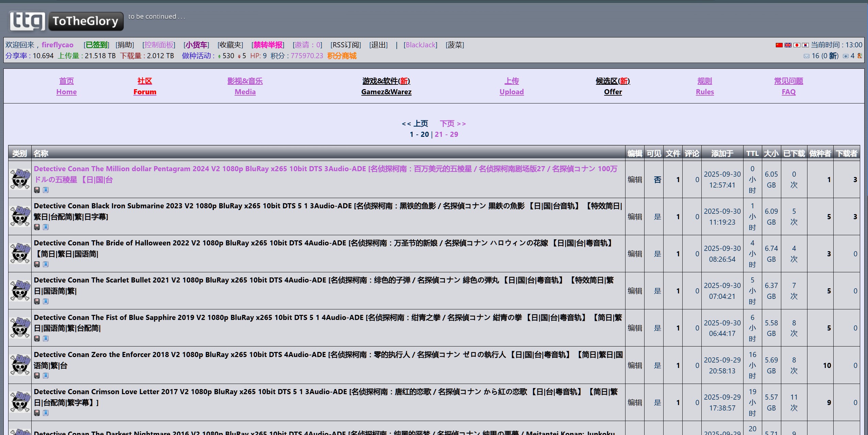
Task: Go to the 游戏&软件 Gamez&Warez section
Action: click(386, 86)
